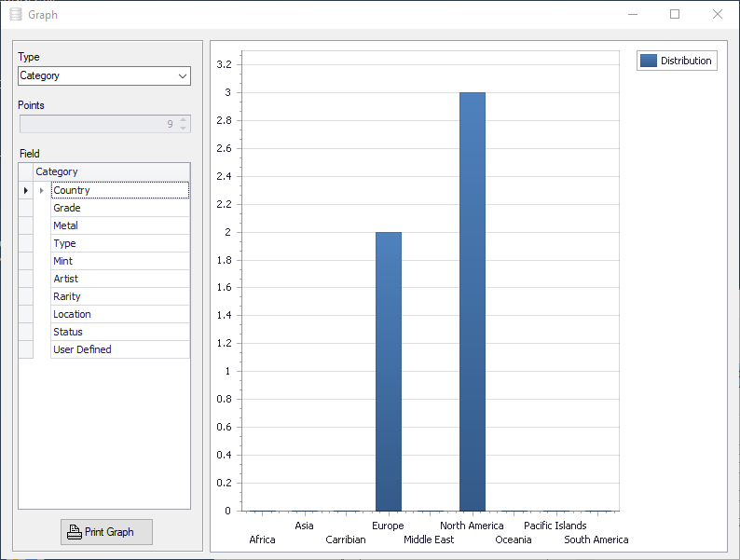The image size is (740, 560).
Task: Click the Asia axis label
Action: pyautogui.click(x=304, y=526)
